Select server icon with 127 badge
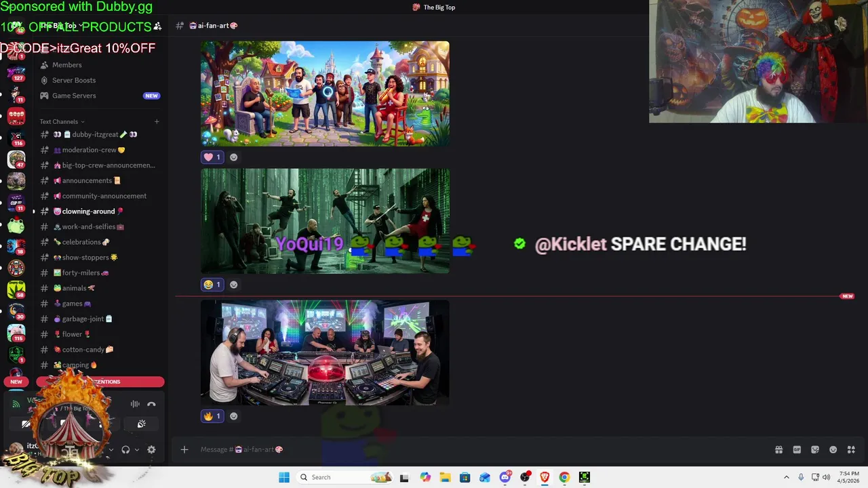The width and height of the screenshot is (868, 488). click(x=16, y=73)
